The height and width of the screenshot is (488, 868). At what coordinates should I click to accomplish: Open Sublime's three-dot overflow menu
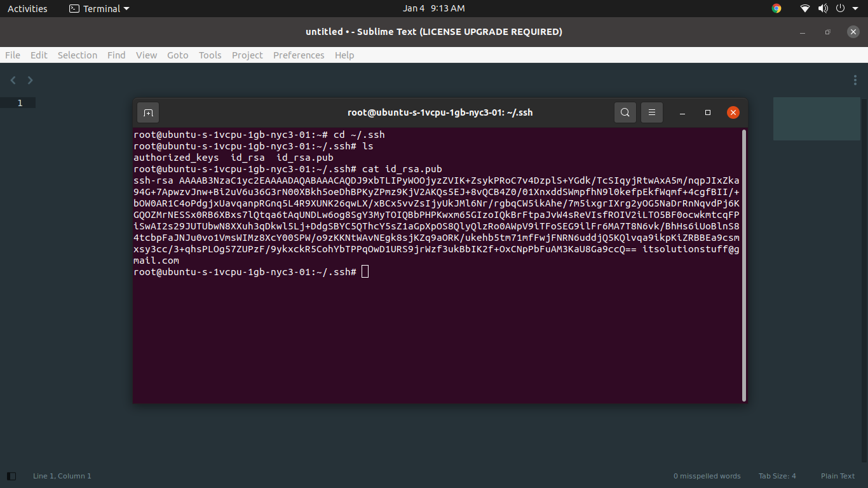pyautogui.click(x=855, y=80)
